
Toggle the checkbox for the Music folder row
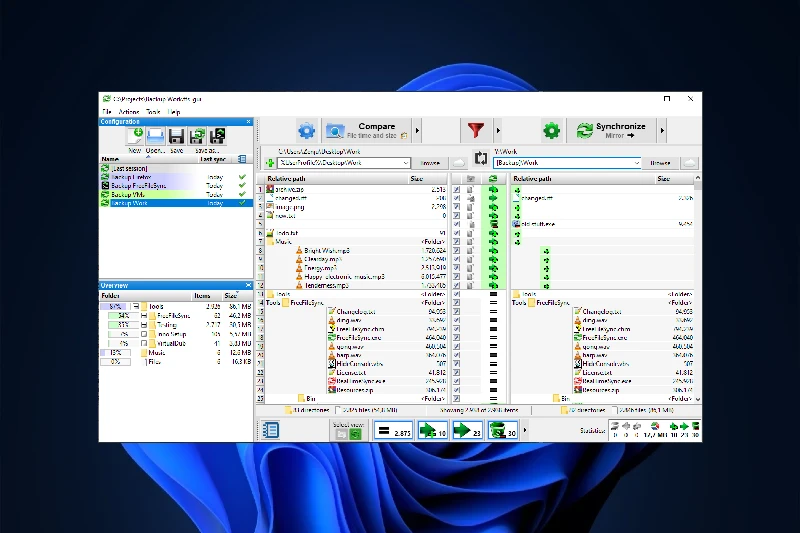(456, 241)
